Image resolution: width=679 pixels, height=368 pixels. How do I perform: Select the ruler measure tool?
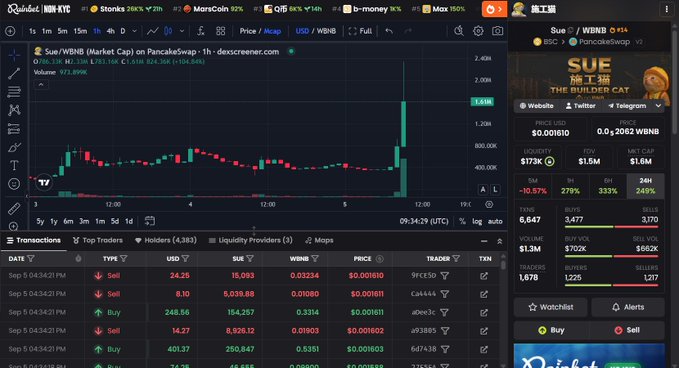click(14, 209)
